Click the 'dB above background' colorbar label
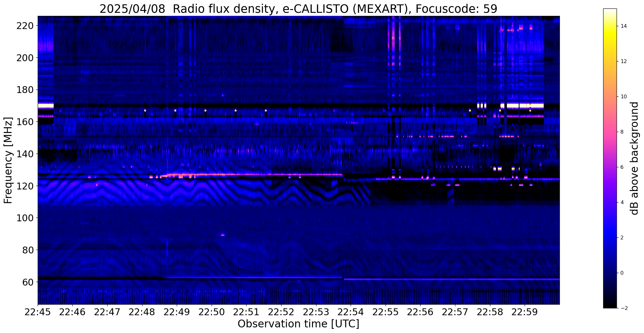This screenshot has width=644, height=333. [x=634, y=159]
